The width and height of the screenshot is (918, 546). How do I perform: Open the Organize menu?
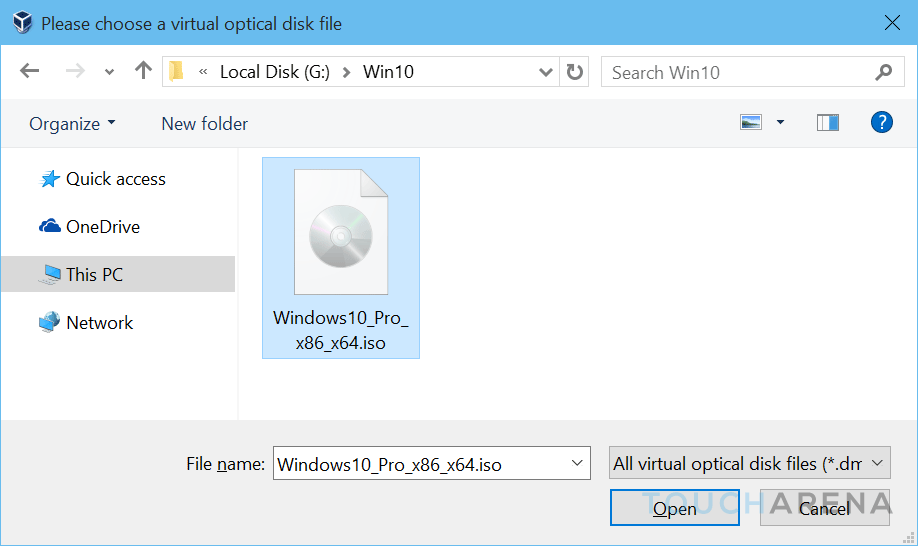click(x=72, y=124)
